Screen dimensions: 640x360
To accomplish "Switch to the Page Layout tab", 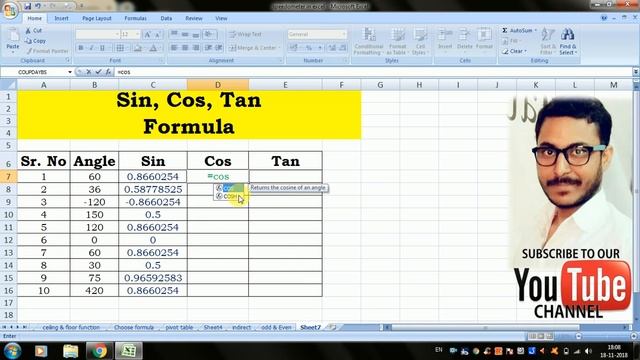I will (x=97, y=18).
